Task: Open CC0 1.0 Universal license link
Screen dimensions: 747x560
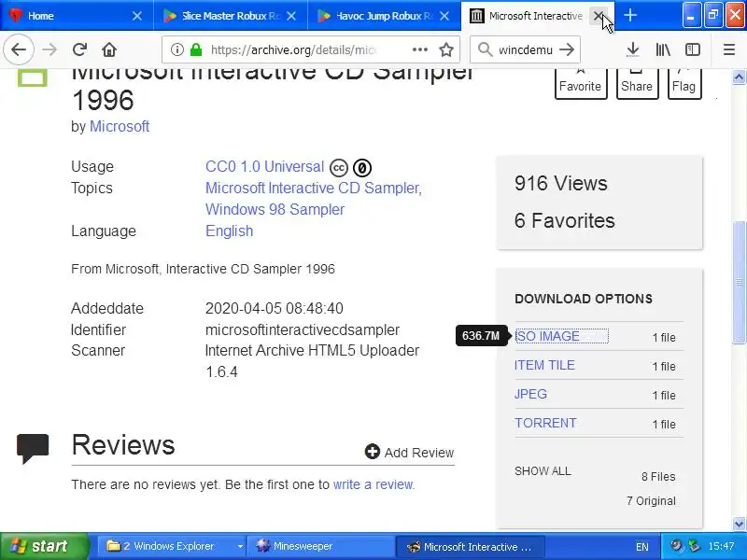Action: pos(264,167)
